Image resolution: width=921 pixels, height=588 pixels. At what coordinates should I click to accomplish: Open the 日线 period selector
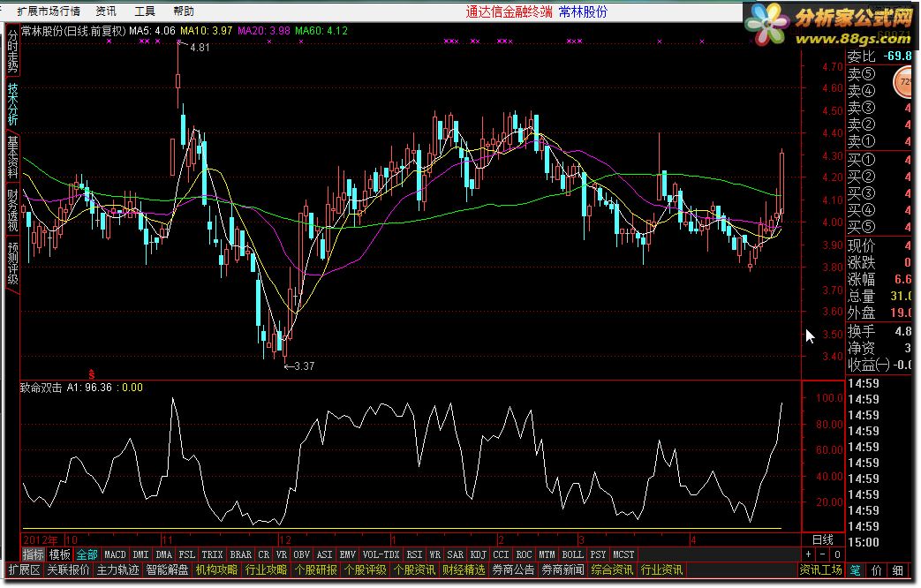pos(823,539)
